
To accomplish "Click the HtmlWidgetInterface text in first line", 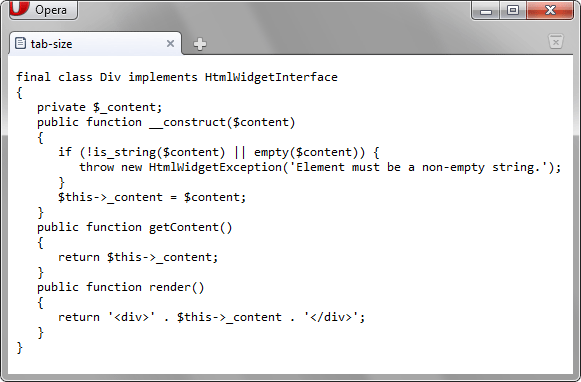I will (271, 77).
